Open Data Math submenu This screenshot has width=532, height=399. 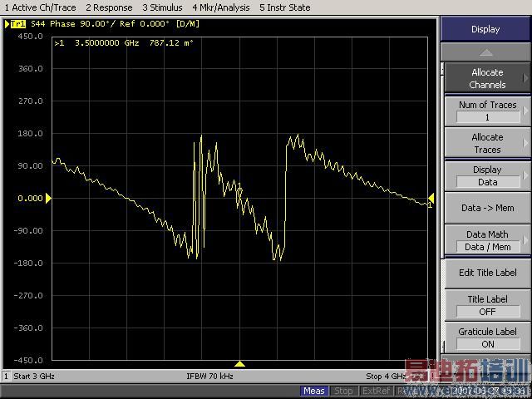(487, 240)
